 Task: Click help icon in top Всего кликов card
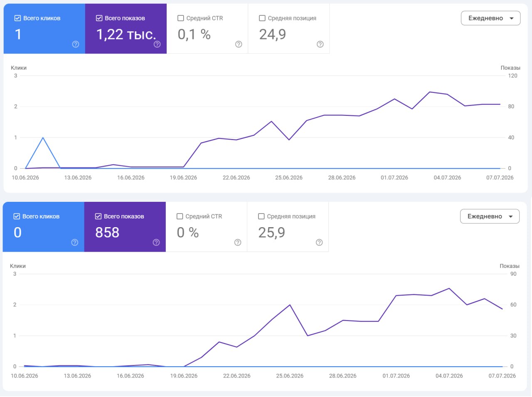(x=76, y=44)
